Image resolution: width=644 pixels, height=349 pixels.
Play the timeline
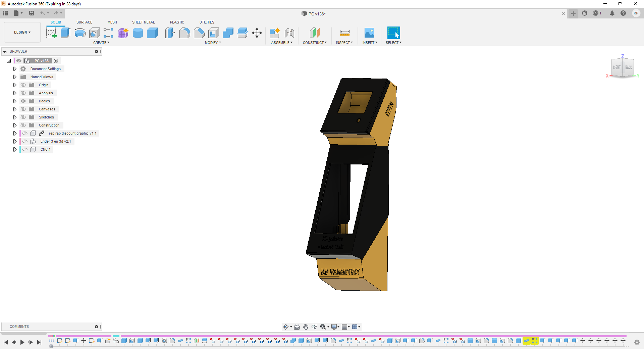click(x=22, y=342)
